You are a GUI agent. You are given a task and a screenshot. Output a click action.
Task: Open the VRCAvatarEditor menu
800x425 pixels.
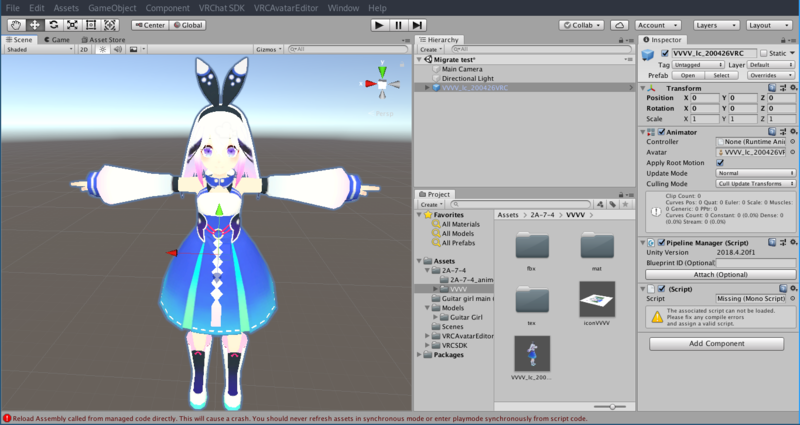click(x=286, y=8)
